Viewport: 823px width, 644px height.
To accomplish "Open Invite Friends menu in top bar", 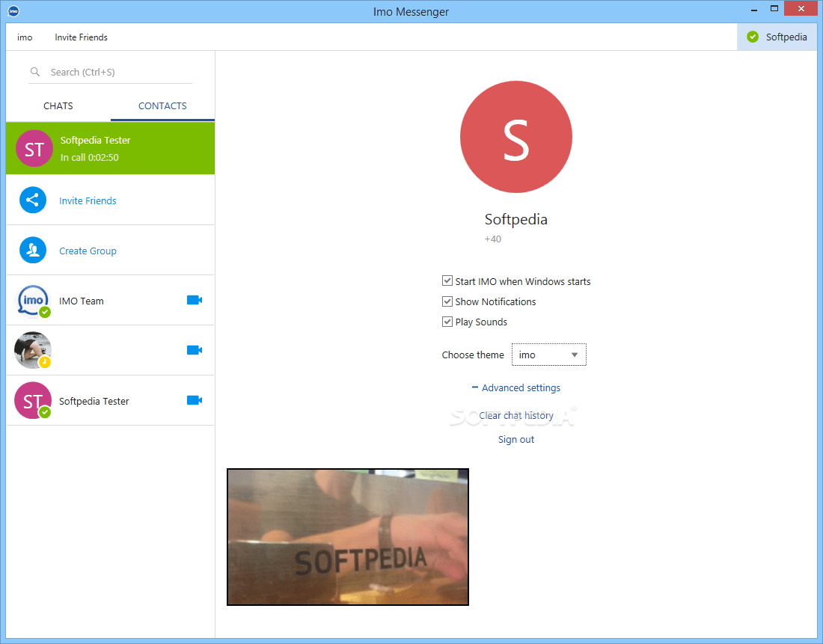I will pyautogui.click(x=82, y=37).
